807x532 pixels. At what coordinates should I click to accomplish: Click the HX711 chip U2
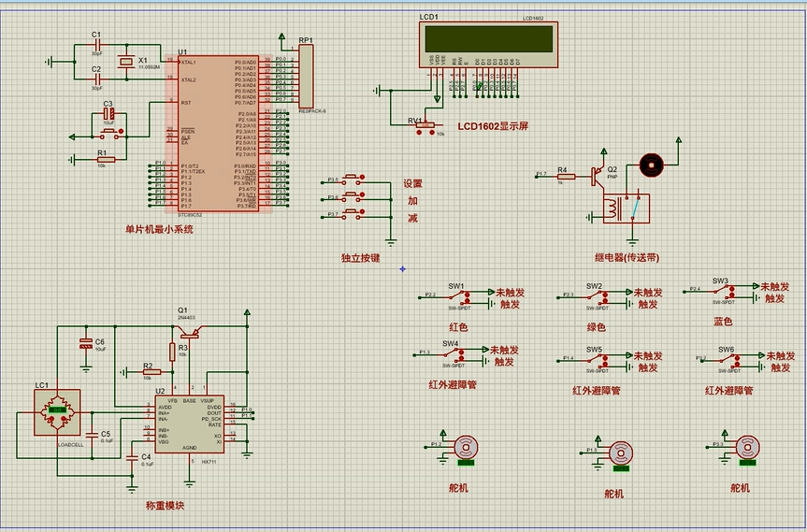coord(188,423)
